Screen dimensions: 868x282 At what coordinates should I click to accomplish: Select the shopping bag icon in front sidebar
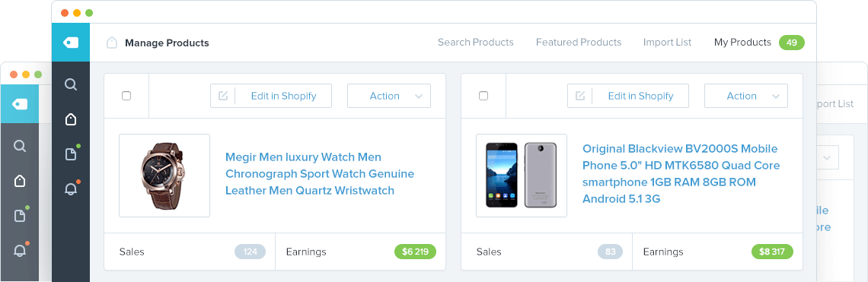pos(71,119)
